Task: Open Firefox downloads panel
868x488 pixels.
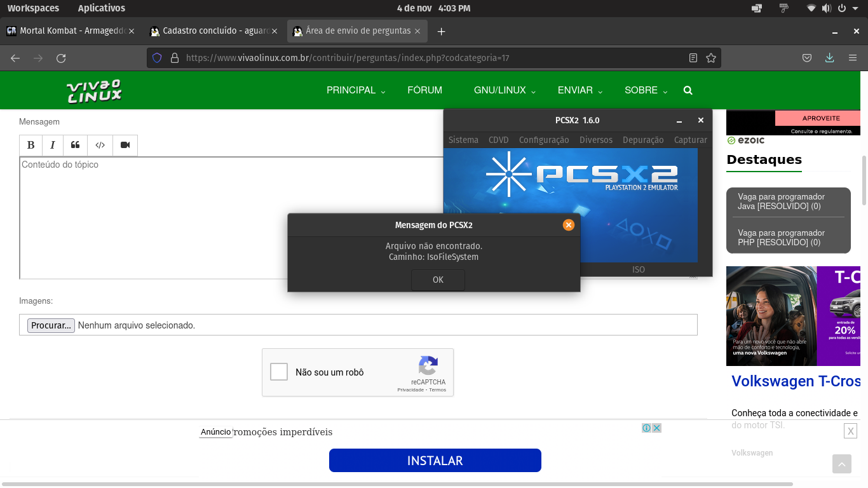Action: [829, 58]
